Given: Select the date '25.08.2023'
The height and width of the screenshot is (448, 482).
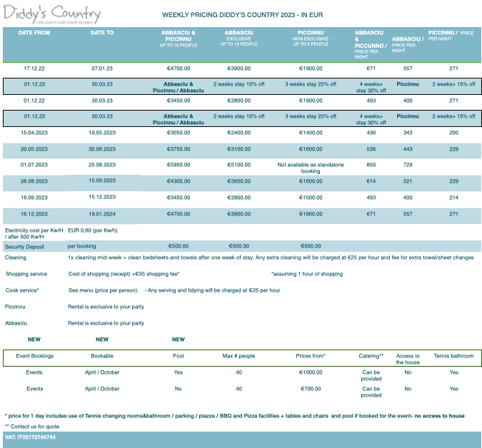Looking at the screenshot, I should click(101, 165).
